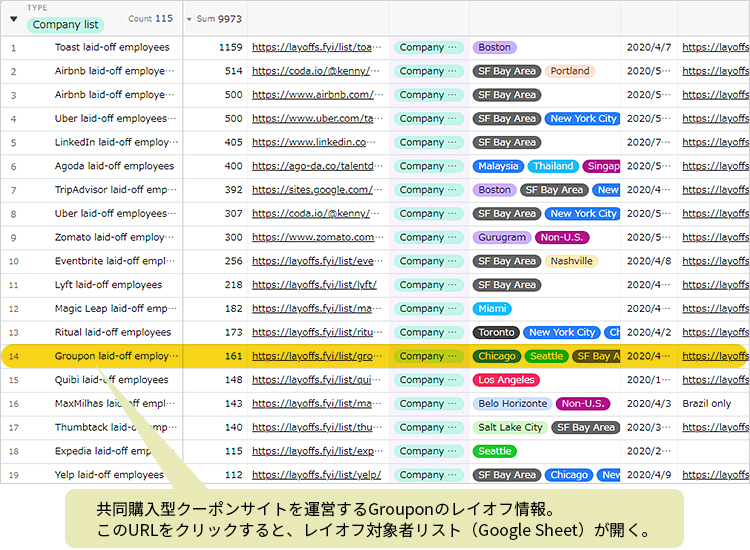Click the Count 115 summary
Image resolution: width=750 pixels, height=550 pixels.
tap(150, 19)
